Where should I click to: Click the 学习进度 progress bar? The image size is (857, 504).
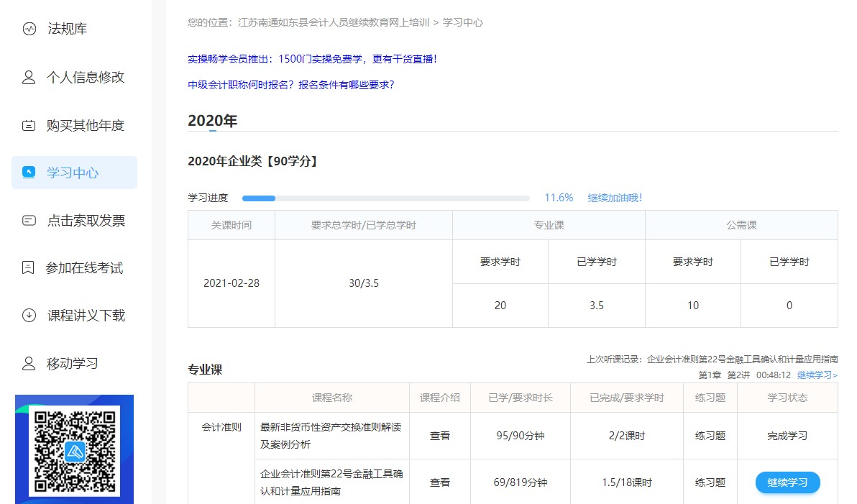click(386, 197)
